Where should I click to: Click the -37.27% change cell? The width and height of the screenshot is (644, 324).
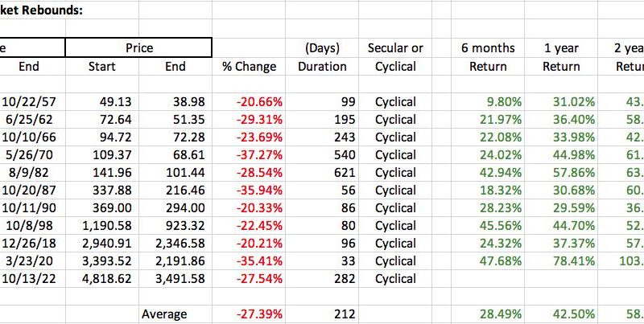click(x=249, y=155)
